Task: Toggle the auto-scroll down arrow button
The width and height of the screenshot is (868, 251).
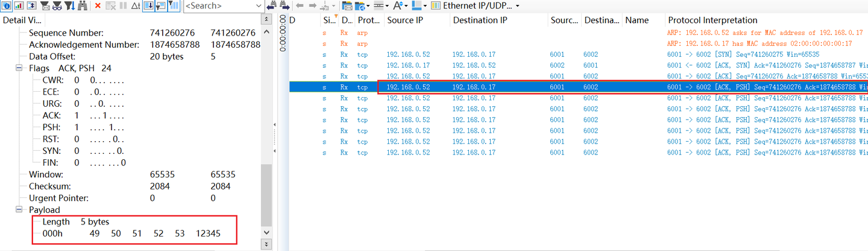Action: [x=148, y=5]
